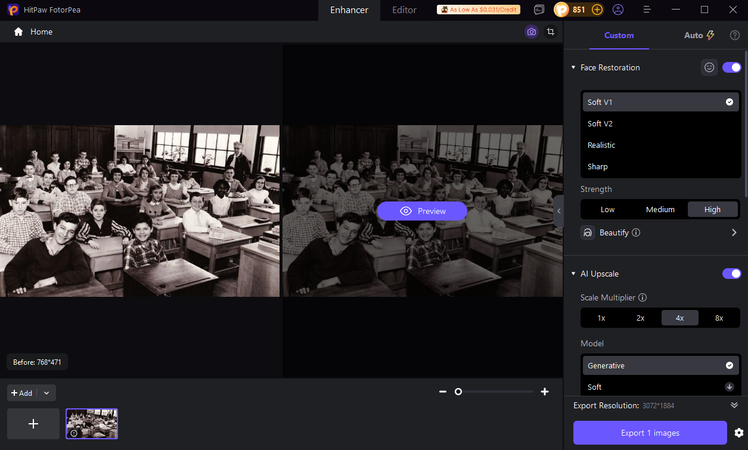Collapse the right settings panel arrow

559,211
